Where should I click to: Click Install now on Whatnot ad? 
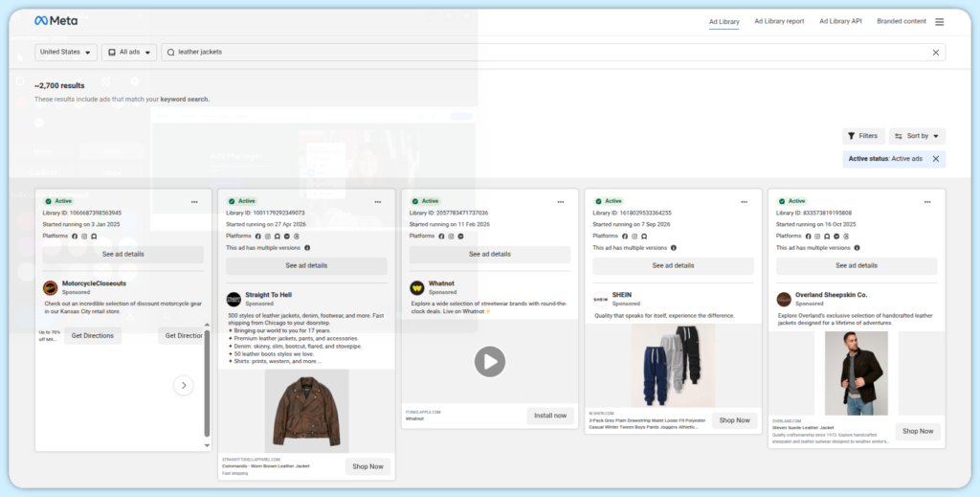550,416
